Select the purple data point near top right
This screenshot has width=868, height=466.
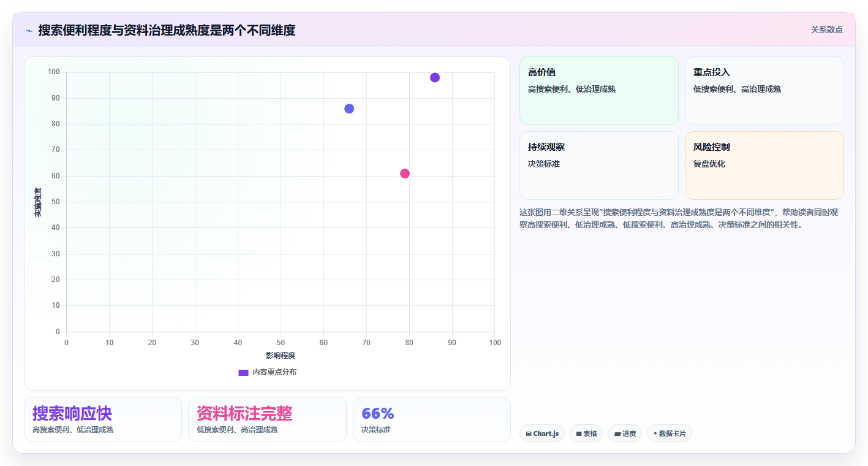[x=435, y=77]
